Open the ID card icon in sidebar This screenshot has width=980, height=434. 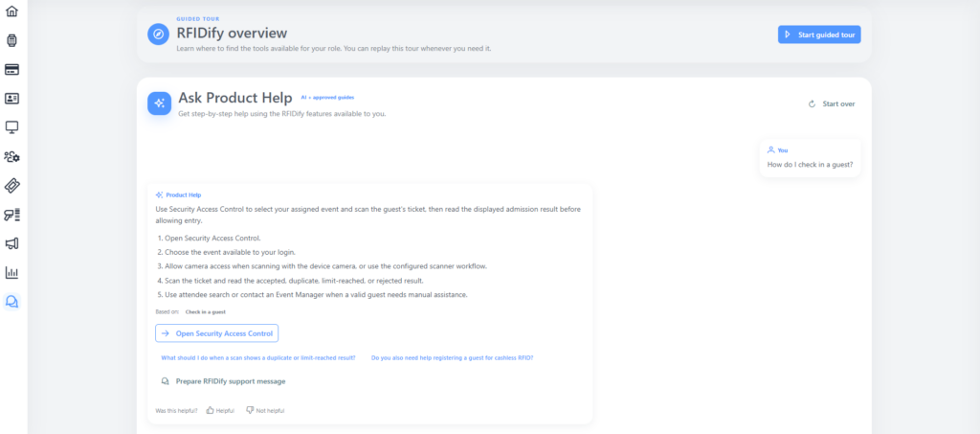[11, 98]
